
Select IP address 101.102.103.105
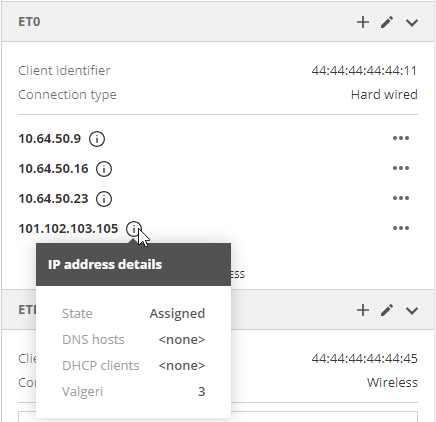pos(68,229)
